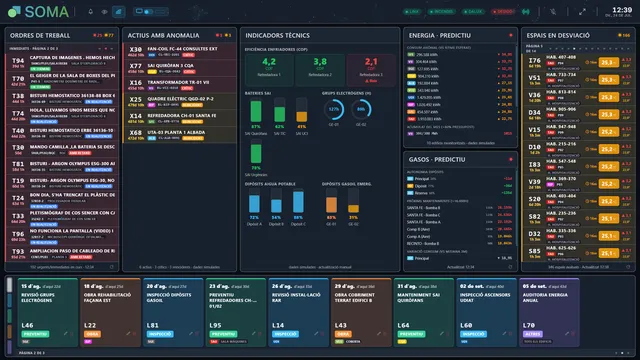The height and width of the screenshot is (360, 640).
Task: Click the 4,2 COP refredadora tile
Action: coord(269,70)
